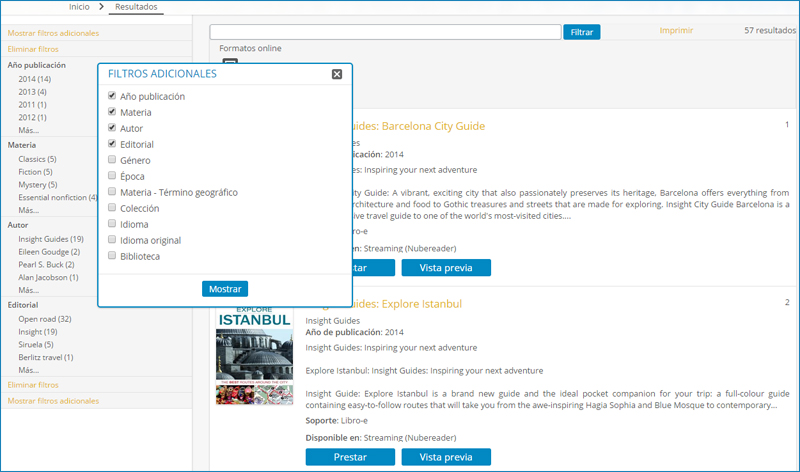Filter by year 2014 (14)
The image size is (800, 472).
click(35, 79)
